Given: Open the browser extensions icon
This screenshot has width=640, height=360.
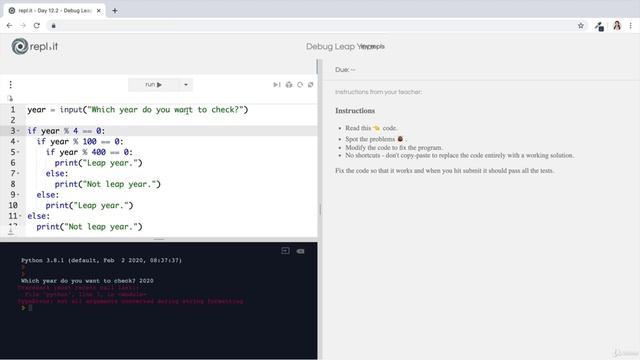Looking at the screenshot, I should tap(599, 27).
